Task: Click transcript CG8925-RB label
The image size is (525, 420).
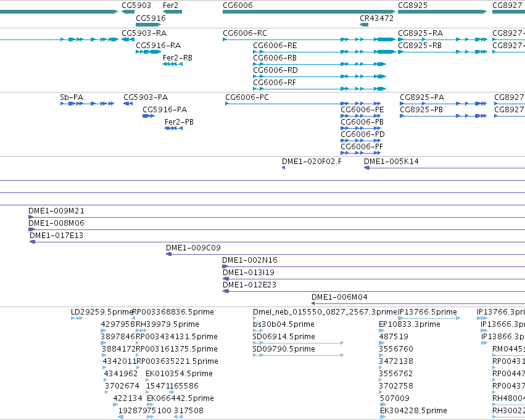Action: [420, 46]
